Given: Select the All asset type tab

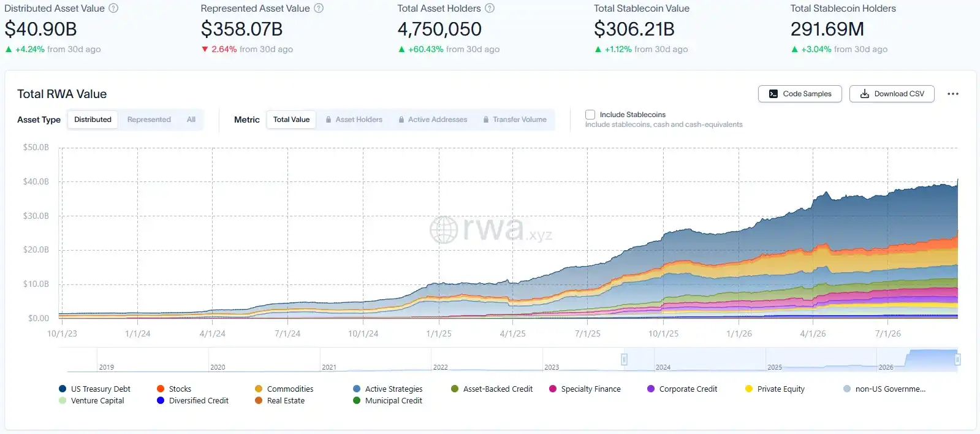Looking at the screenshot, I should click(x=191, y=120).
